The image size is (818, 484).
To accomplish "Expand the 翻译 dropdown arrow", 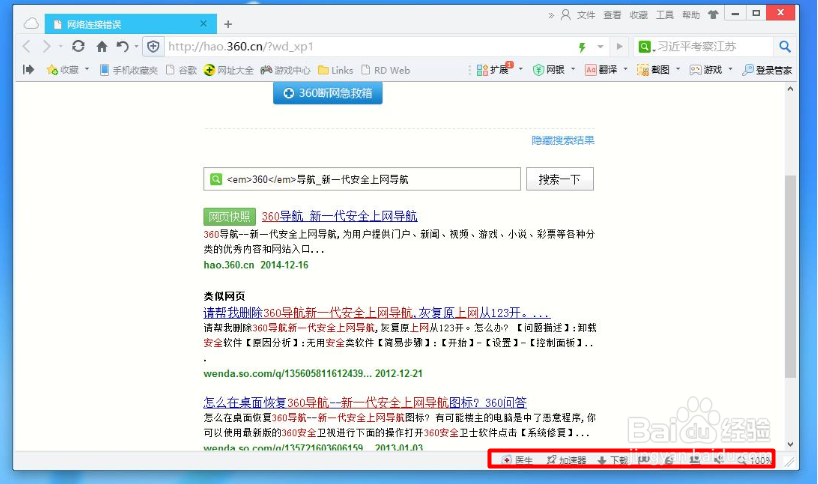I will point(625,69).
